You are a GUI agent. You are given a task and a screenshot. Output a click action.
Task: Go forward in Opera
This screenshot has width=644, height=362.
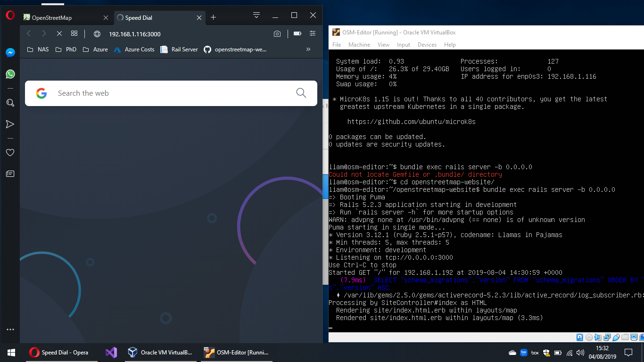pos(44,33)
